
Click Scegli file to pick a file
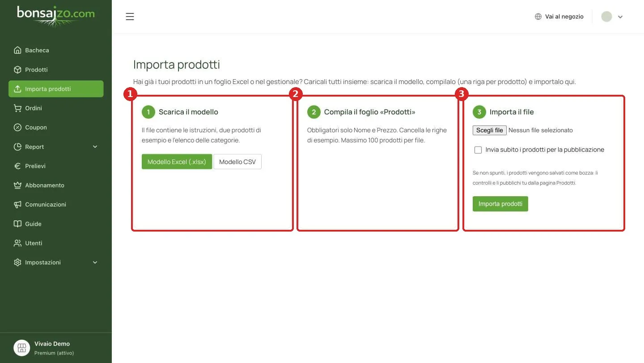point(489,130)
